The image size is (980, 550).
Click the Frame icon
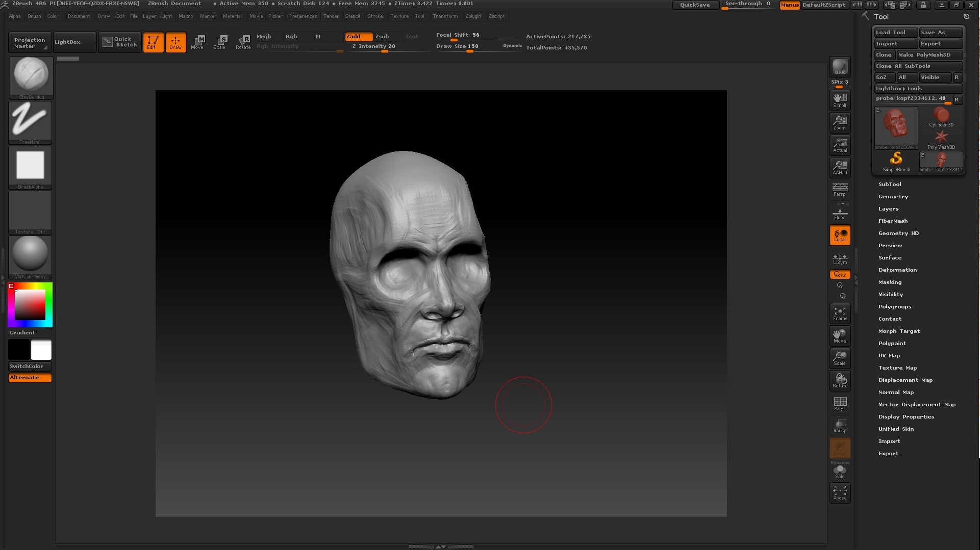coord(840,313)
